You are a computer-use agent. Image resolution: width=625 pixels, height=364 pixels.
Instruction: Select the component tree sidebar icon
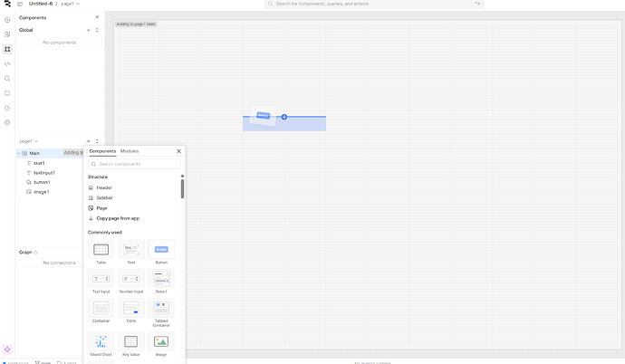[7, 50]
